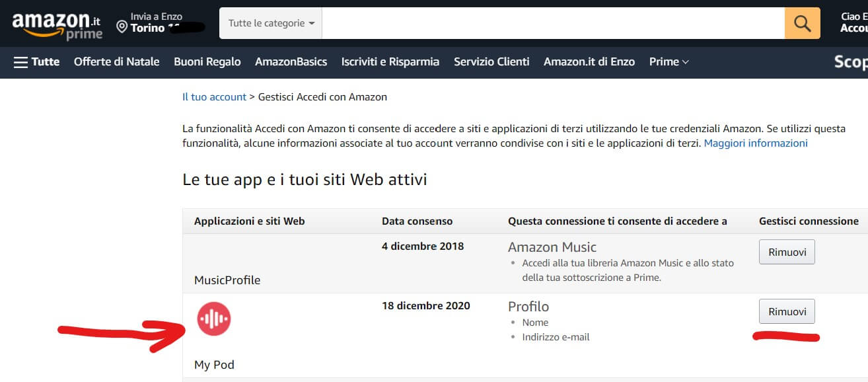Expand the Prime navigation dropdown
The image size is (868, 382).
[x=669, y=61]
